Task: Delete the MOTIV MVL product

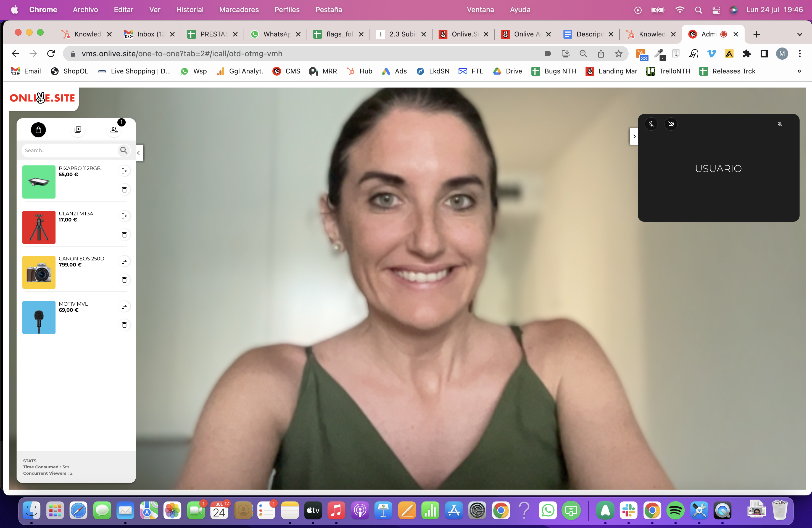Action: point(124,325)
